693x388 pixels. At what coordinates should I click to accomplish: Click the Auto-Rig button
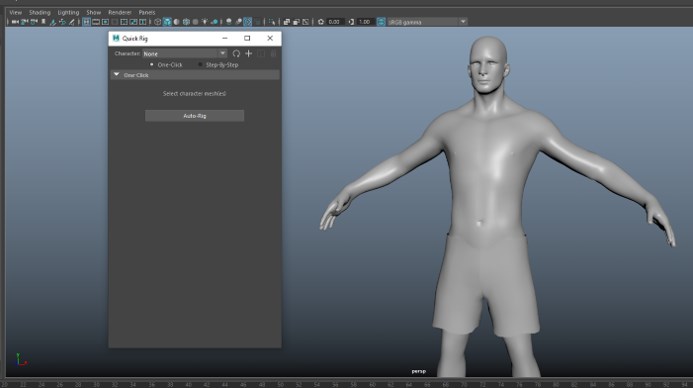[194, 116]
